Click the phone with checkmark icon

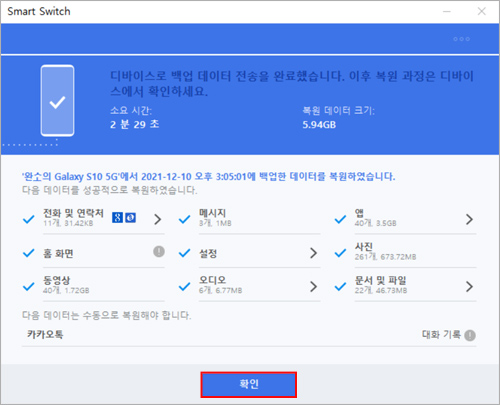[57, 101]
